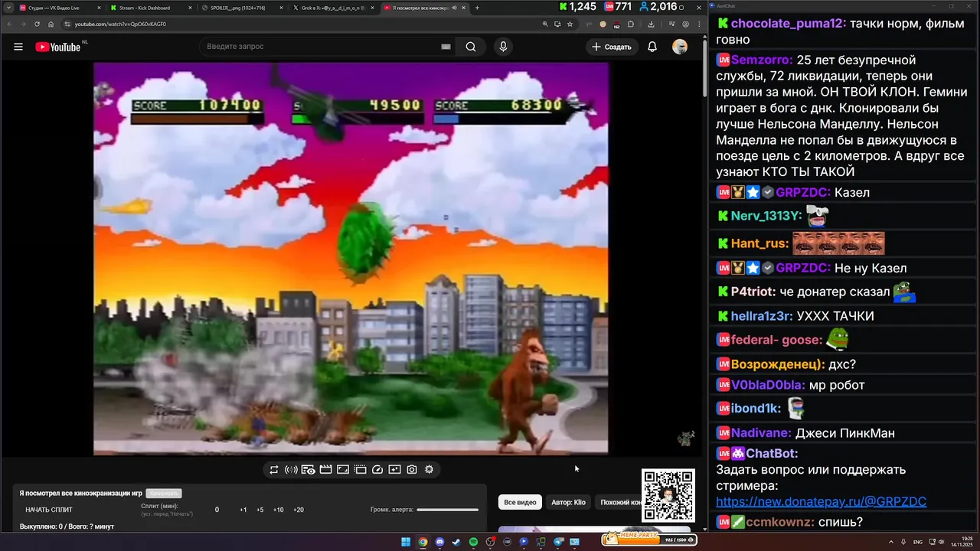980x551 pixels.
Task: Take a screenshot with the camera icon
Action: point(412,469)
